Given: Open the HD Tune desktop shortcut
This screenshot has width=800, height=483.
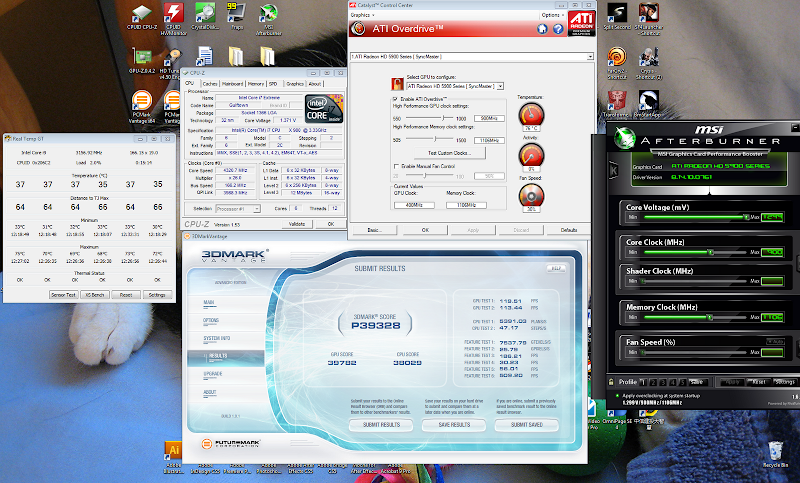Looking at the screenshot, I should point(172,62).
